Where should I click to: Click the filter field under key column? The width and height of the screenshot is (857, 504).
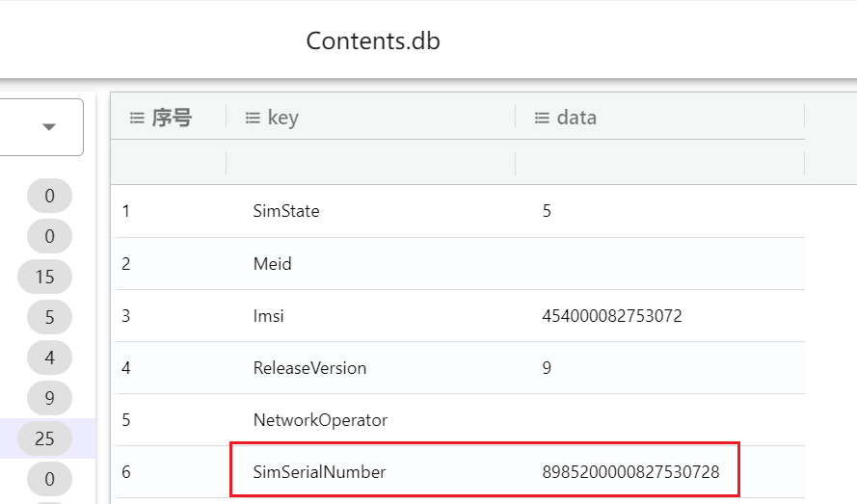[370, 163]
